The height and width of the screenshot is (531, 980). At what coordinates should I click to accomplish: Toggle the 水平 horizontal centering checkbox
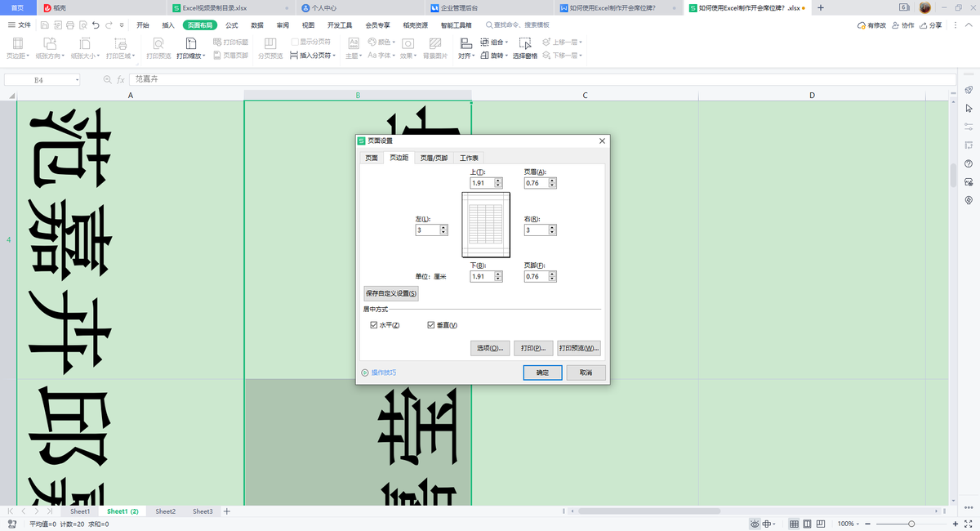374,325
